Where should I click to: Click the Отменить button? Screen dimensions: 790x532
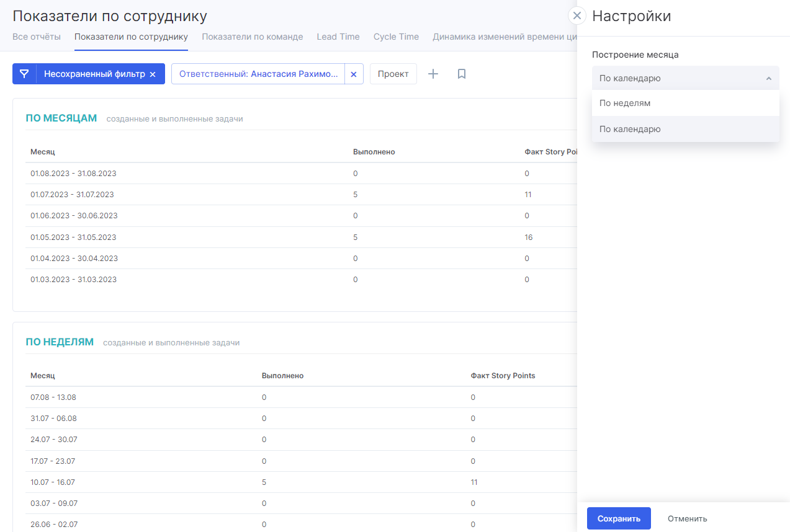pos(688,518)
